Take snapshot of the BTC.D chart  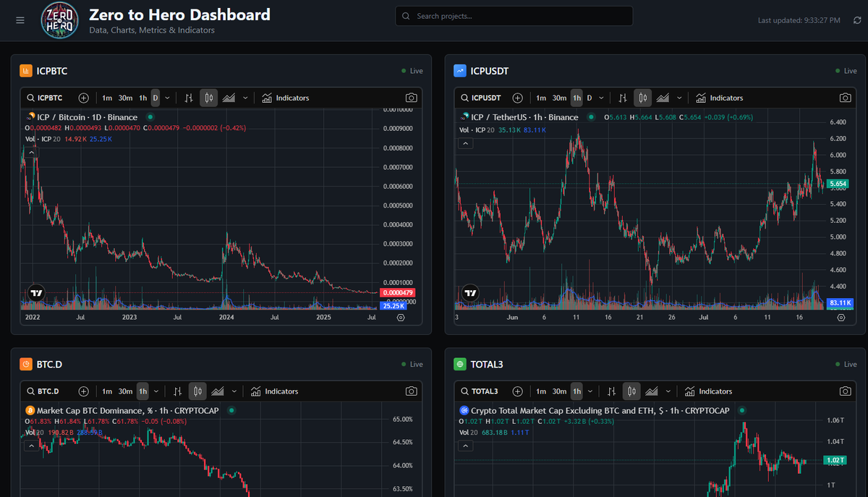tap(411, 391)
